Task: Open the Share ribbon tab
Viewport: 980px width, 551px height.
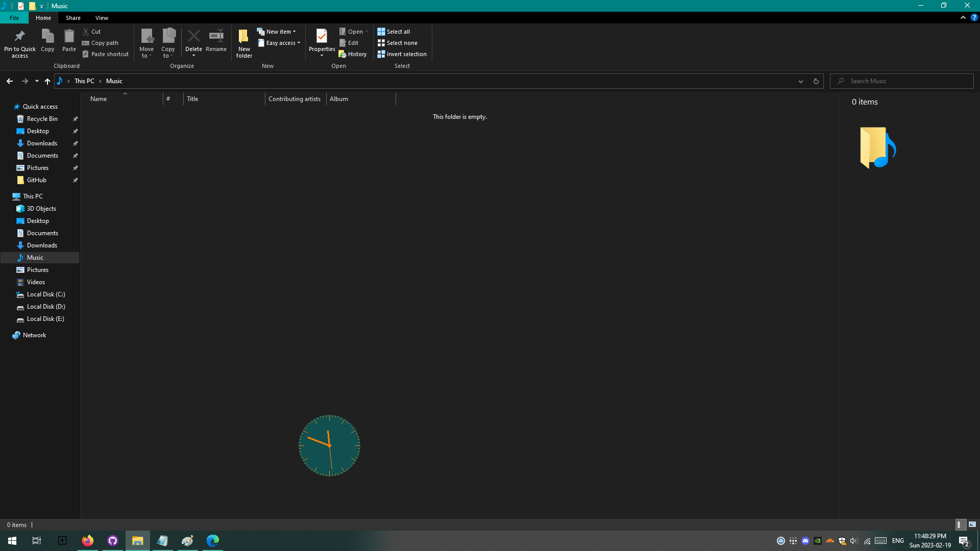Action: coord(73,18)
